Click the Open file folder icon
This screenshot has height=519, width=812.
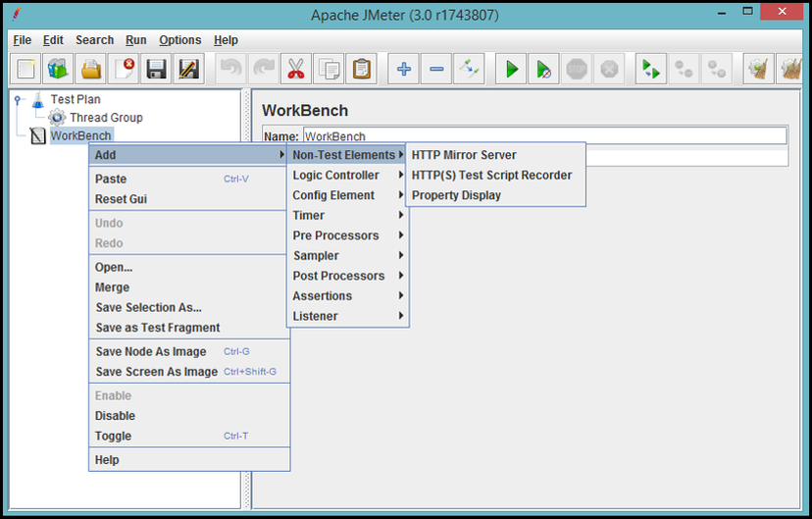point(91,69)
